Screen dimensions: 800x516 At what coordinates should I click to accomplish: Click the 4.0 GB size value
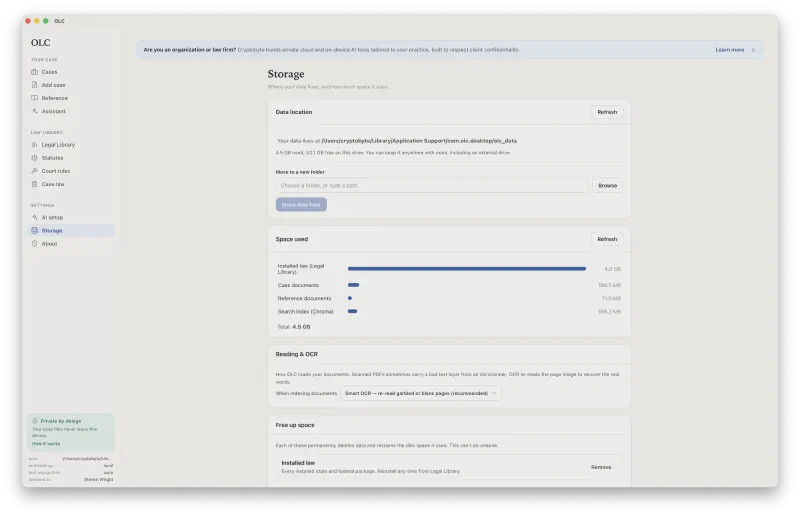click(613, 269)
